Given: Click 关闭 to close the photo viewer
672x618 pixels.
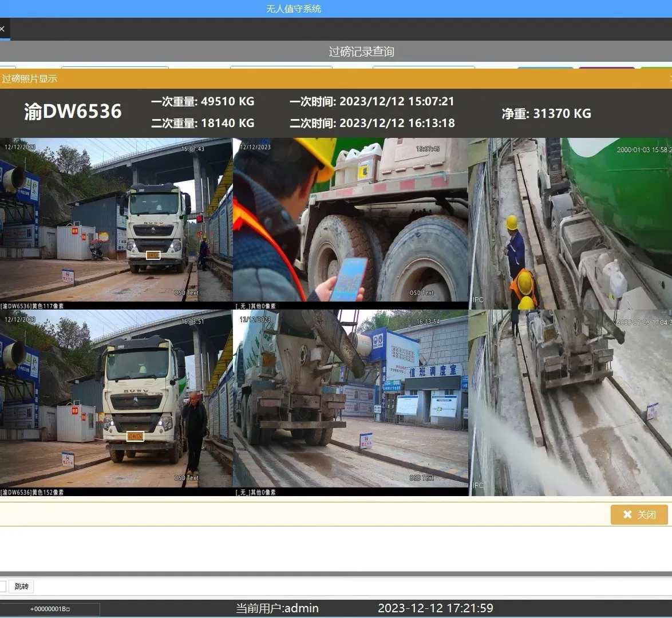Looking at the screenshot, I should pyautogui.click(x=639, y=514).
